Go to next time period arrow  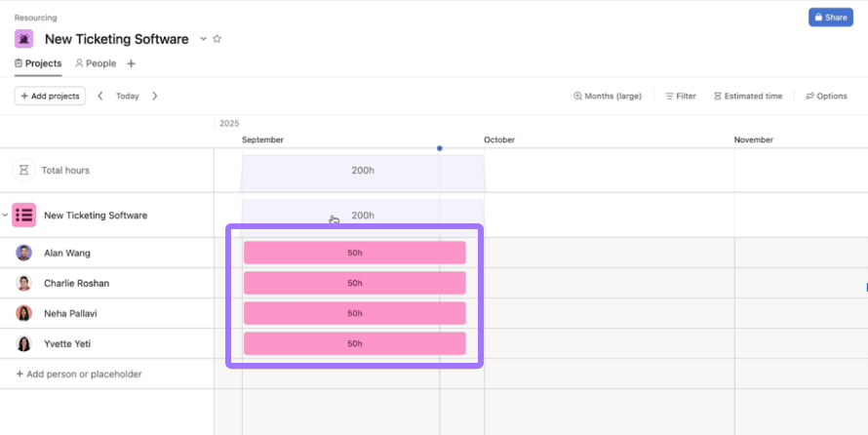point(154,96)
